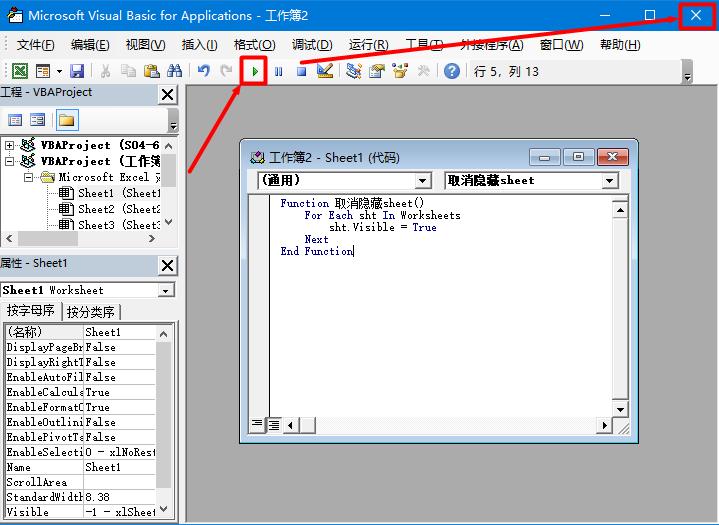Open project panel toolbar overflow arrow
The image size is (719, 525).
click(x=173, y=120)
